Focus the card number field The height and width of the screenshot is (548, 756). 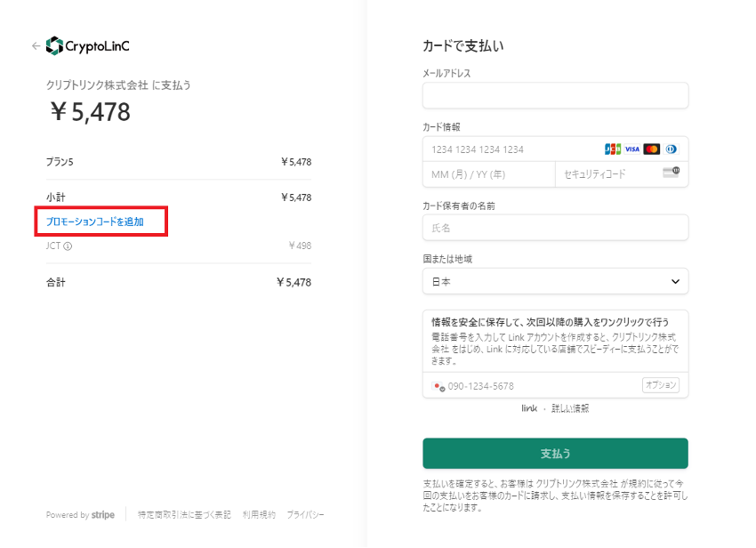[555, 149]
